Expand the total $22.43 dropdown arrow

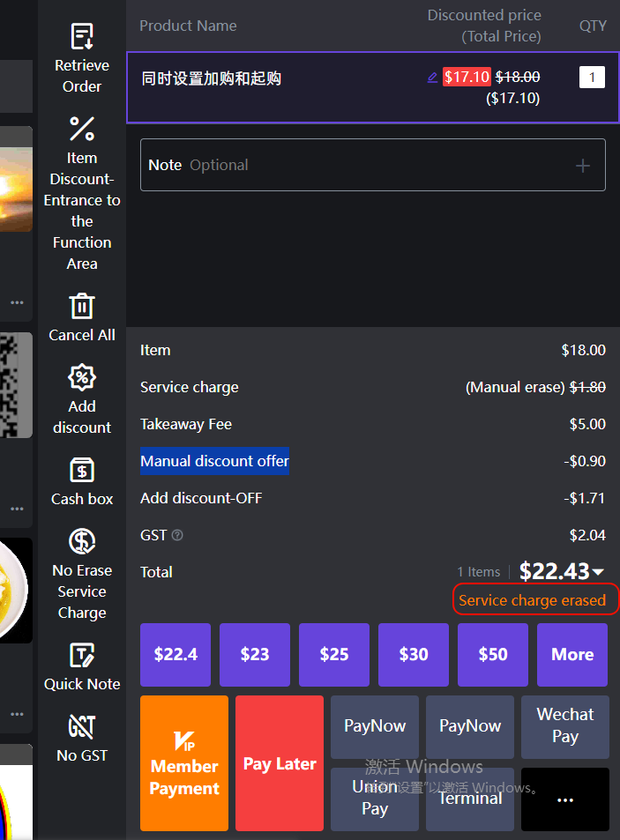click(x=598, y=572)
